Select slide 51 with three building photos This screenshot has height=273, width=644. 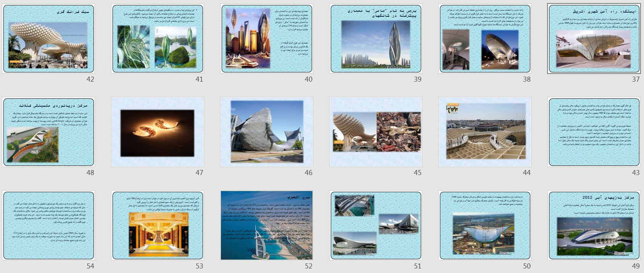click(376, 225)
